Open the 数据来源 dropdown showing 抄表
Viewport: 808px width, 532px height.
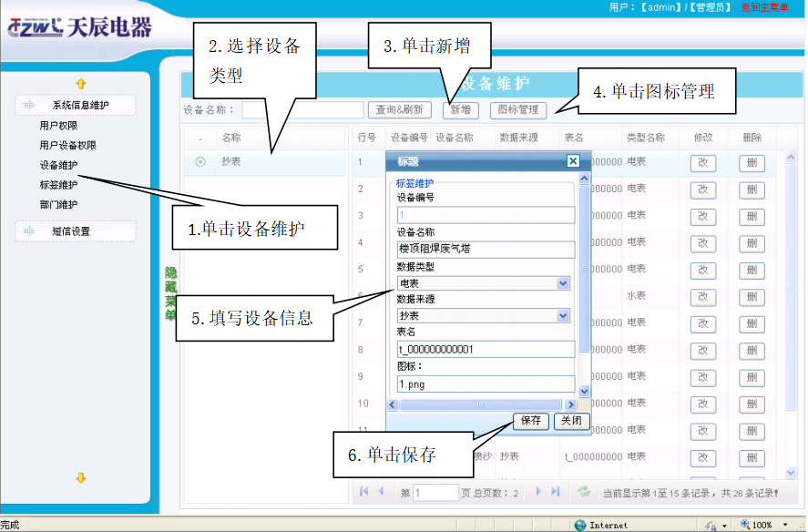pyautogui.click(x=484, y=315)
